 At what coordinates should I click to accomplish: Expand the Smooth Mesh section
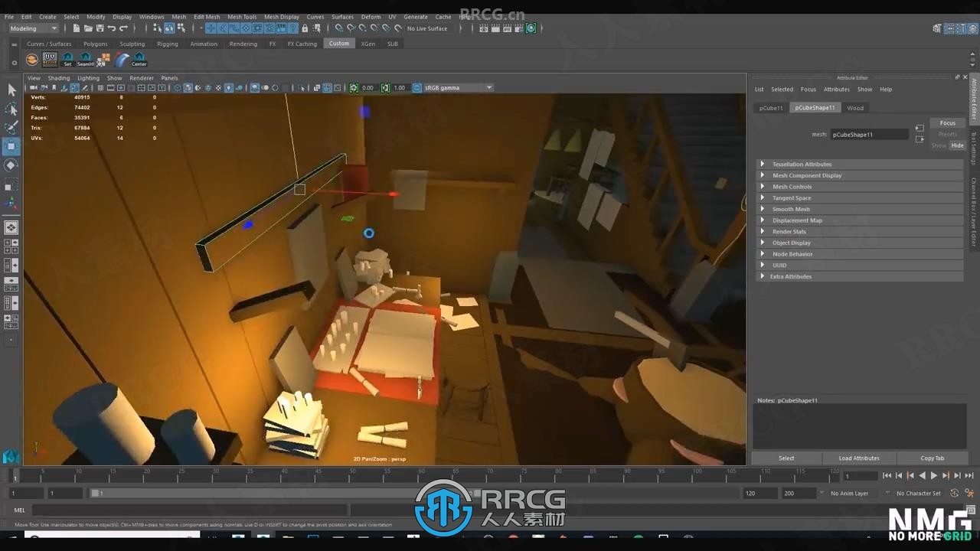[x=859, y=209]
